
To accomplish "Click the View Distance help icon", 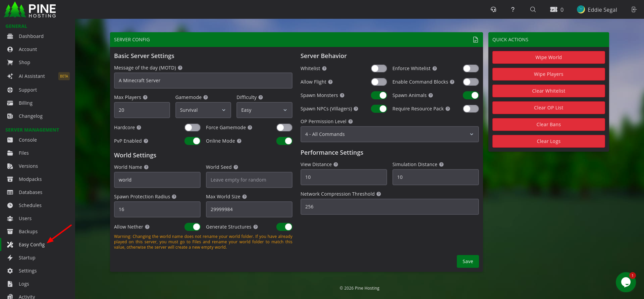I will point(336,164).
